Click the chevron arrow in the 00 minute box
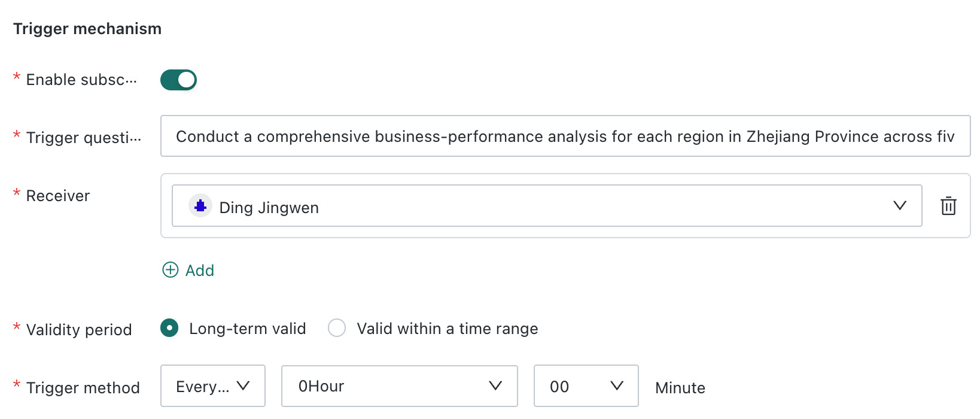 point(617,386)
